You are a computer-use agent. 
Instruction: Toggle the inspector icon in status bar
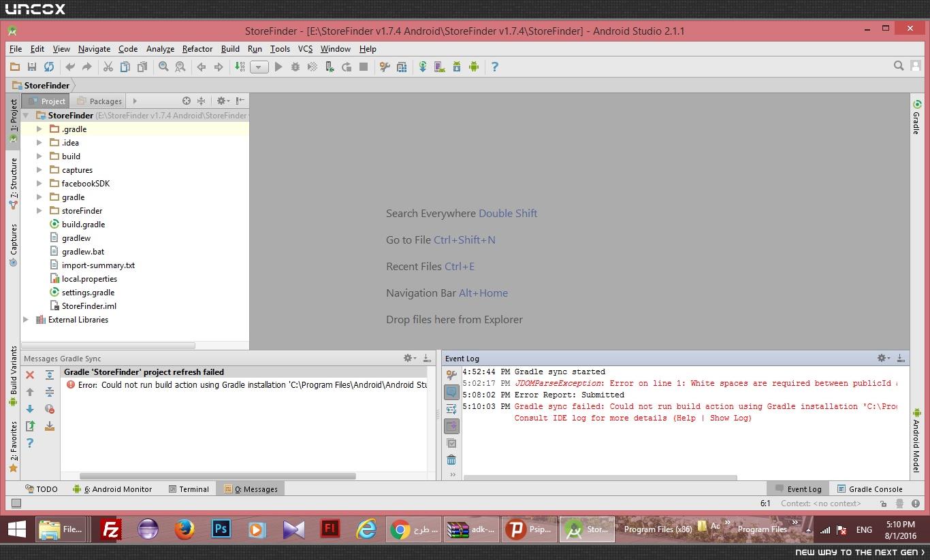click(900, 504)
